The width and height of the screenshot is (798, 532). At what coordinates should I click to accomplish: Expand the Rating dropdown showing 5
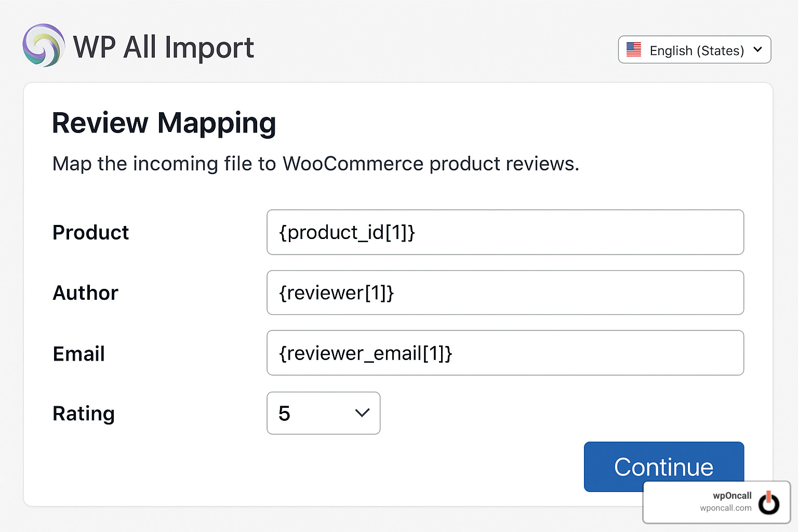pos(323,413)
